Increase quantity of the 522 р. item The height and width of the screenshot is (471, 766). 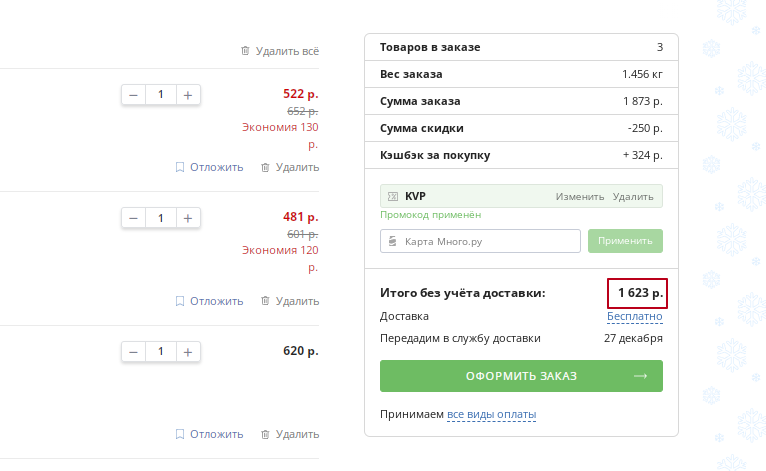[188, 95]
